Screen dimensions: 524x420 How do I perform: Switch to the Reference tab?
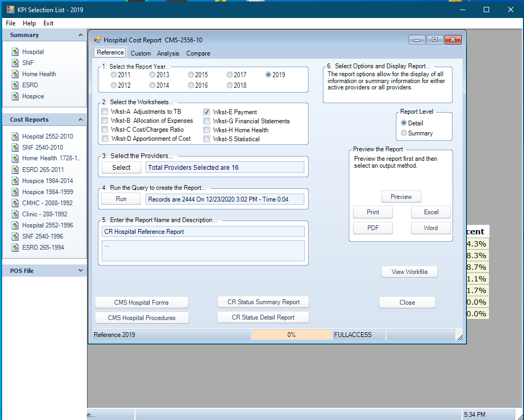click(110, 52)
